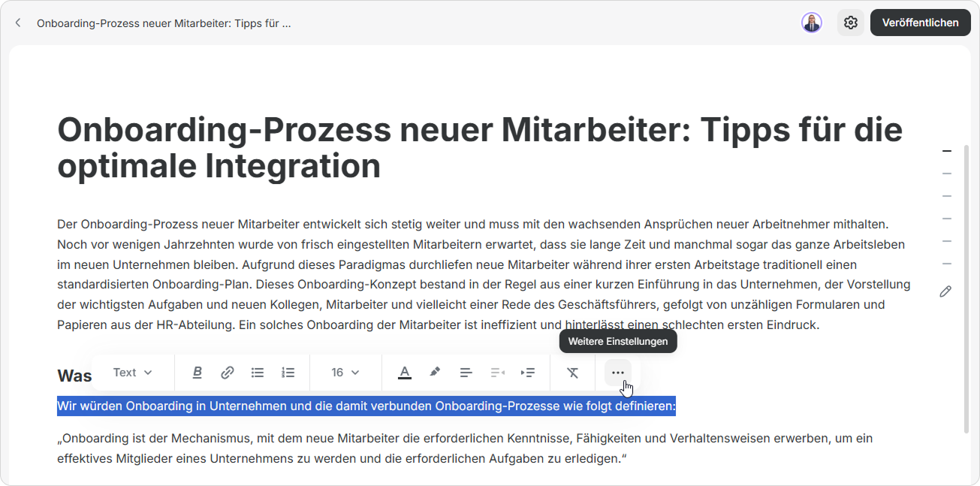Apply numbered list formatting

tap(288, 373)
